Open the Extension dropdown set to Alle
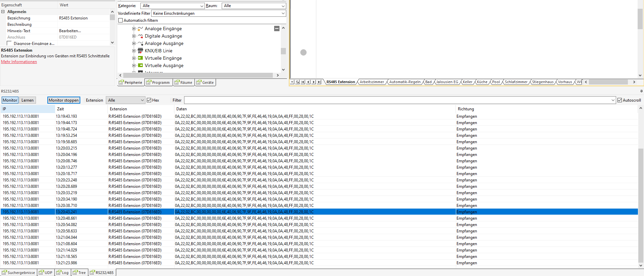The width and height of the screenshot is (644, 276). click(126, 100)
